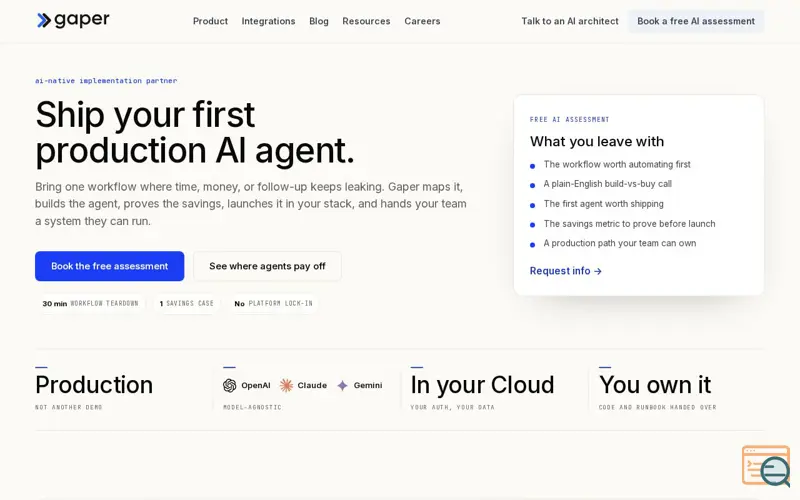Viewport: 800px width, 500px height.
Task: Go to the Blog page
Action: (x=319, y=21)
